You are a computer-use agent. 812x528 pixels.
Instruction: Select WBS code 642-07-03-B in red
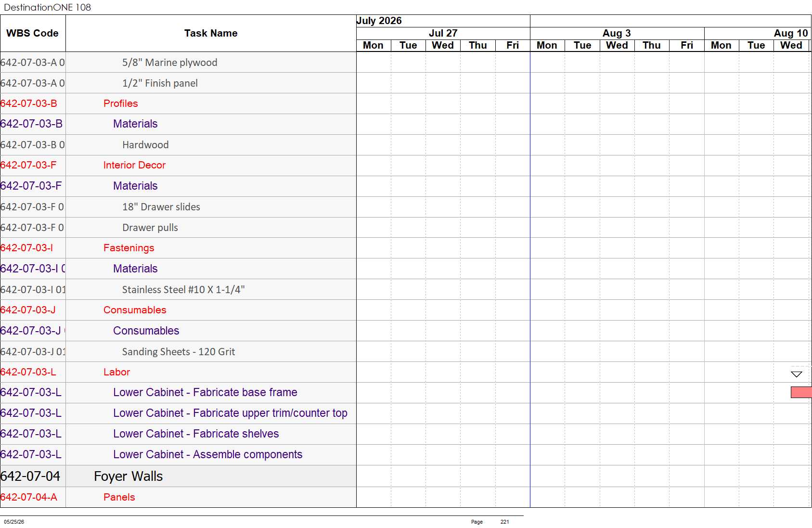click(29, 103)
